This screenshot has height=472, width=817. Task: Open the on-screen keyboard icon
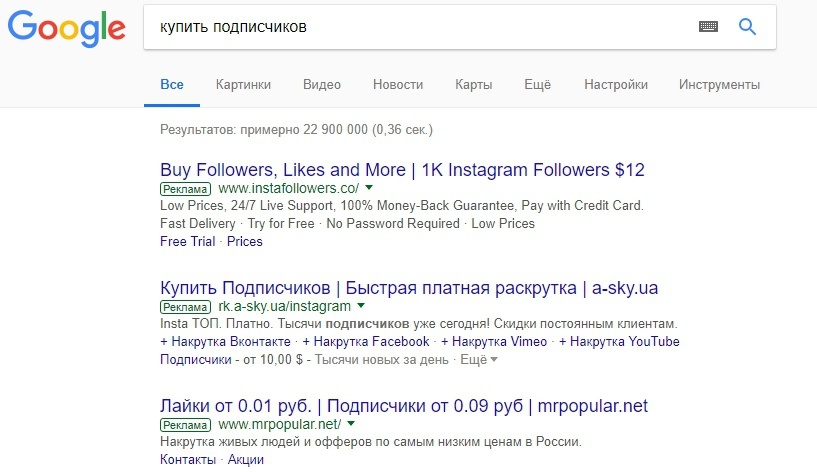[708, 26]
